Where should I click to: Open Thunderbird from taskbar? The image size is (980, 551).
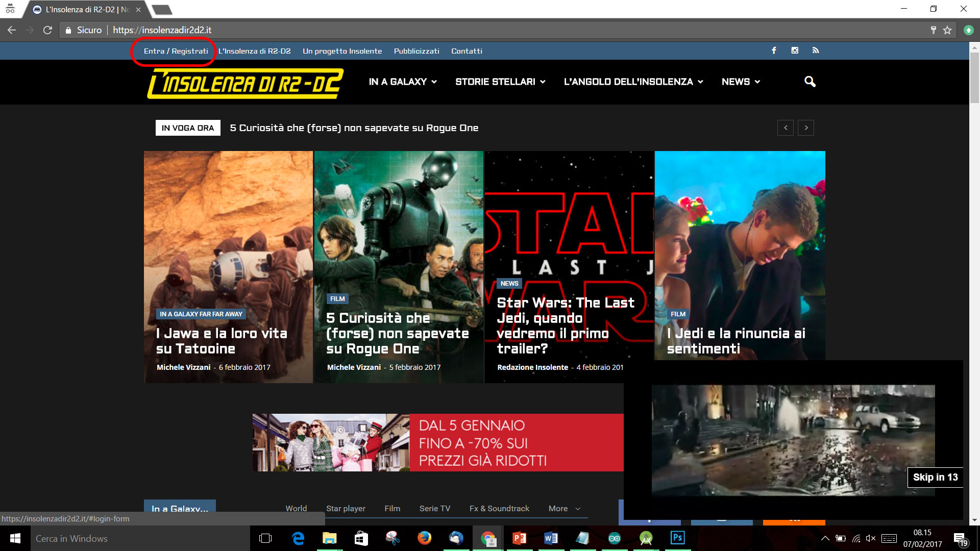pyautogui.click(x=456, y=538)
